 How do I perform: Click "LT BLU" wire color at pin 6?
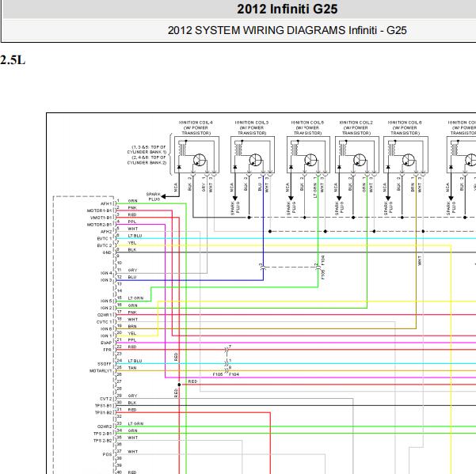pyautogui.click(x=135, y=236)
